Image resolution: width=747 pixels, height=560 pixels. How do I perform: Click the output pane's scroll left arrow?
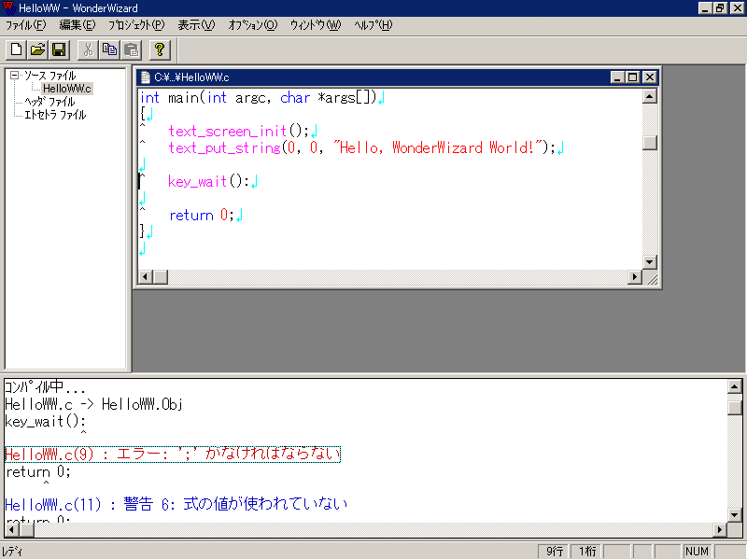pos(12,529)
